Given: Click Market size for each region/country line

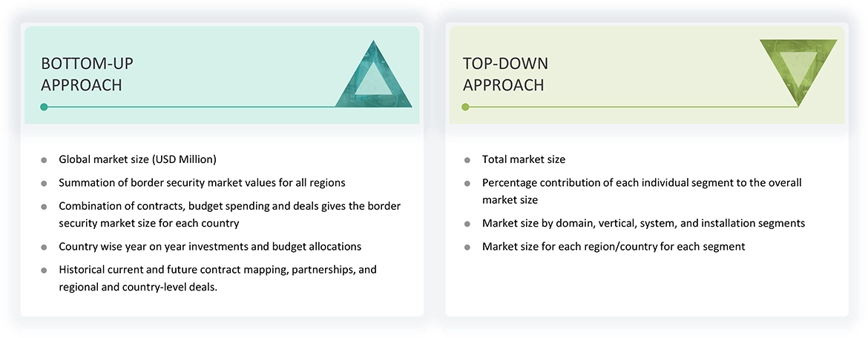Looking at the screenshot, I should 614,246.
